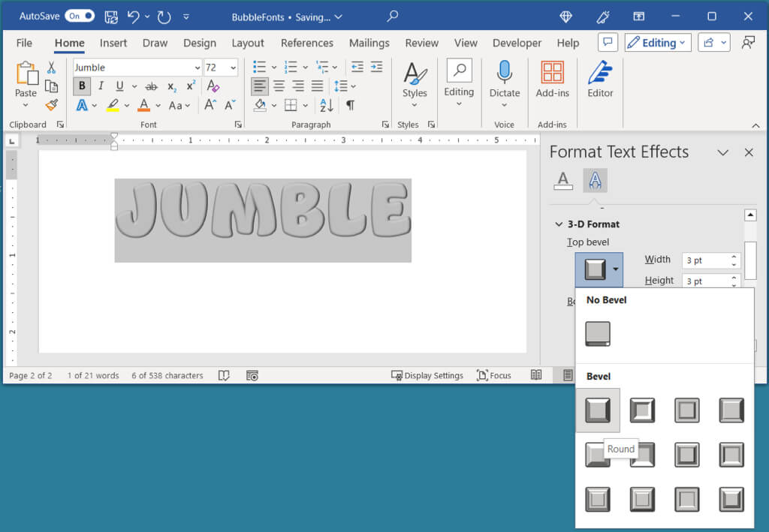Viewport: 769px width, 532px height.
Task: Toggle left text alignment
Action: click(259, 86)
